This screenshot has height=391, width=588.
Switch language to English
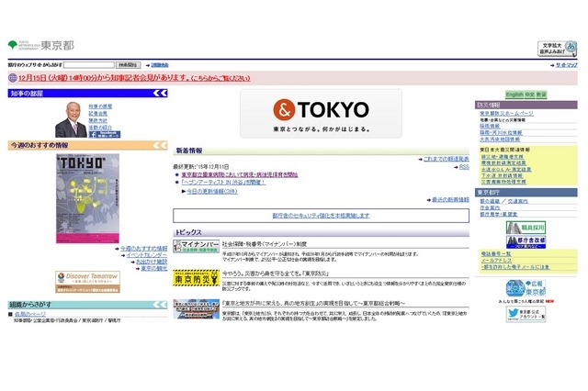(514, 95)
